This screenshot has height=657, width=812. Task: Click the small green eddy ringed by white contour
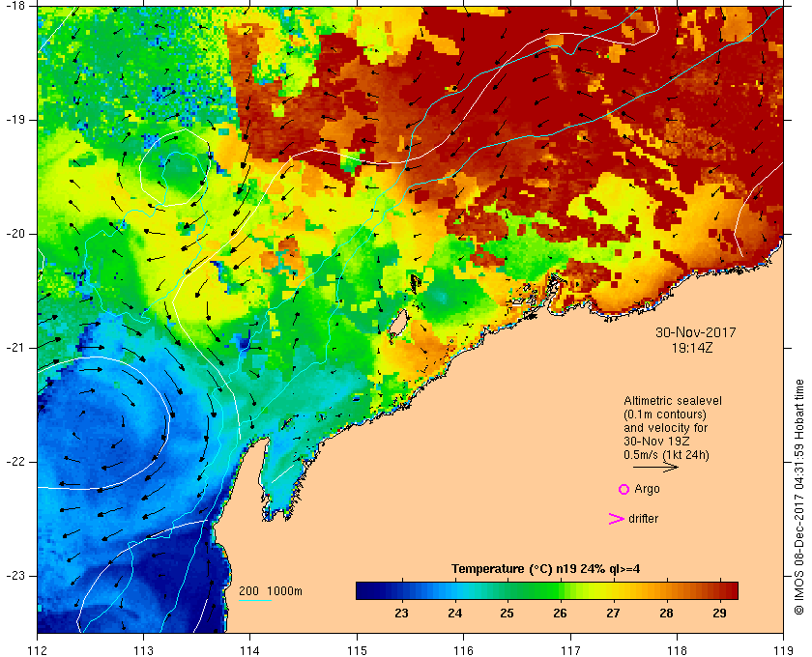click(175, 168)
